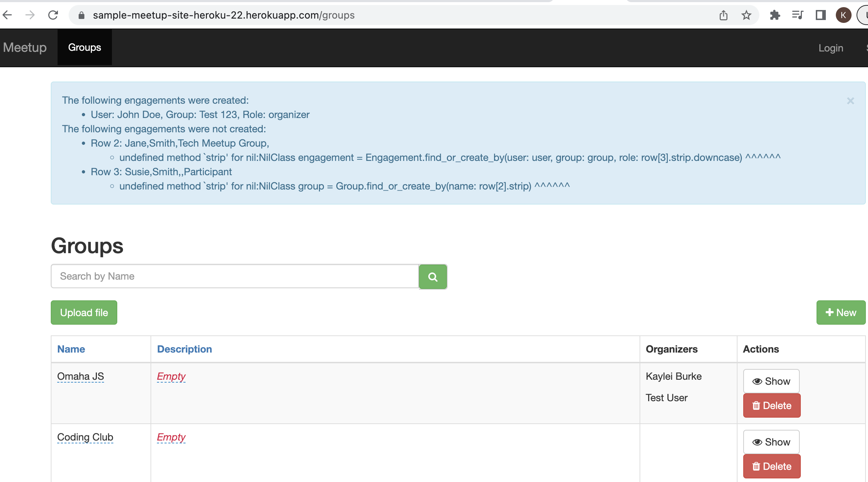Click the 'User: John Doe, Group: Test 123' line

(200, 114)
